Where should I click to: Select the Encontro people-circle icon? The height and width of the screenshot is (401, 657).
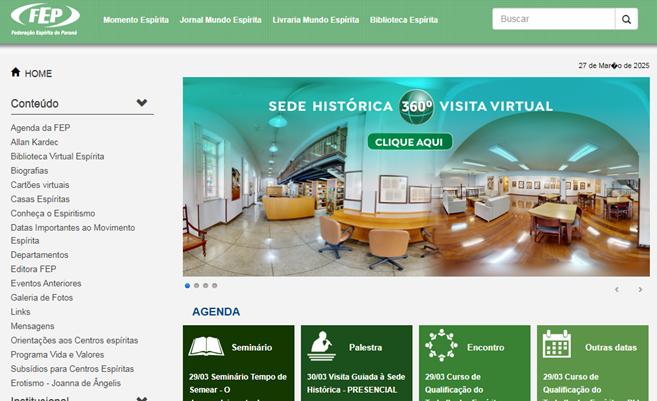[441, 345]
